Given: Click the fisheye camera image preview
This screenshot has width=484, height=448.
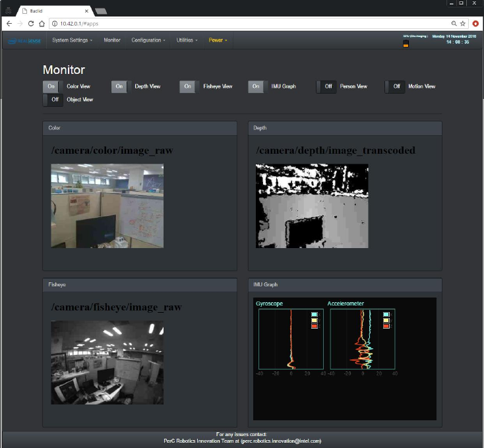Looking at the screenshot, I should (107, 362).
